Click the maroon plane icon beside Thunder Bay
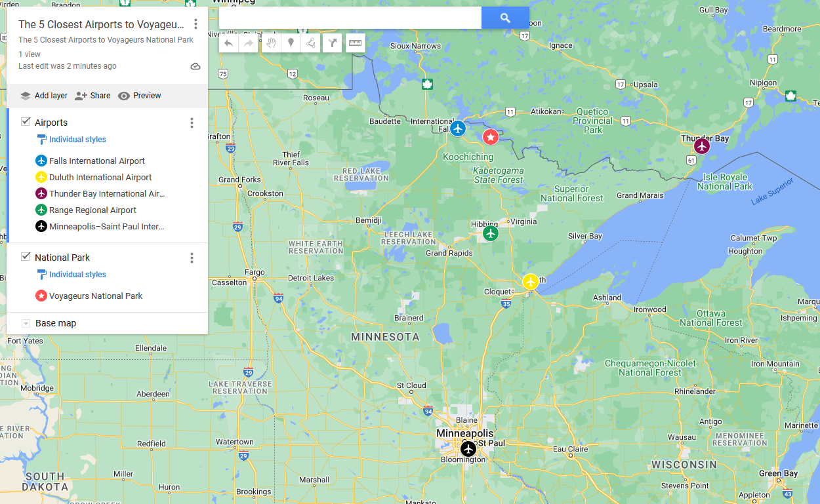The image size is (820, 504). pos(41,193)
